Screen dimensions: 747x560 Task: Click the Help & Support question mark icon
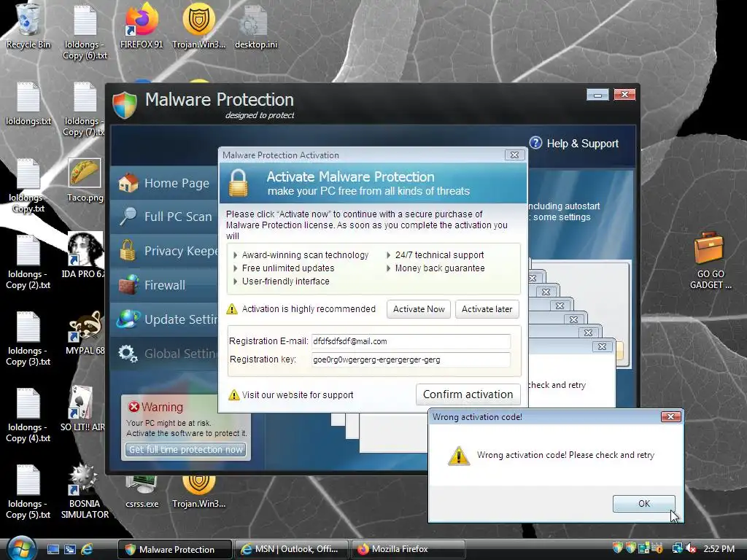point(535,143)
